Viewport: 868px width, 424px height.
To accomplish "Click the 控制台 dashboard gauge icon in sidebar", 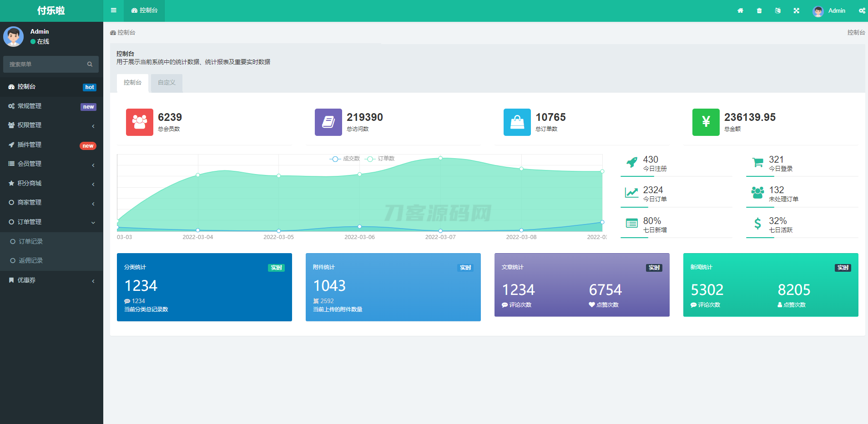I will pos(11,86).
